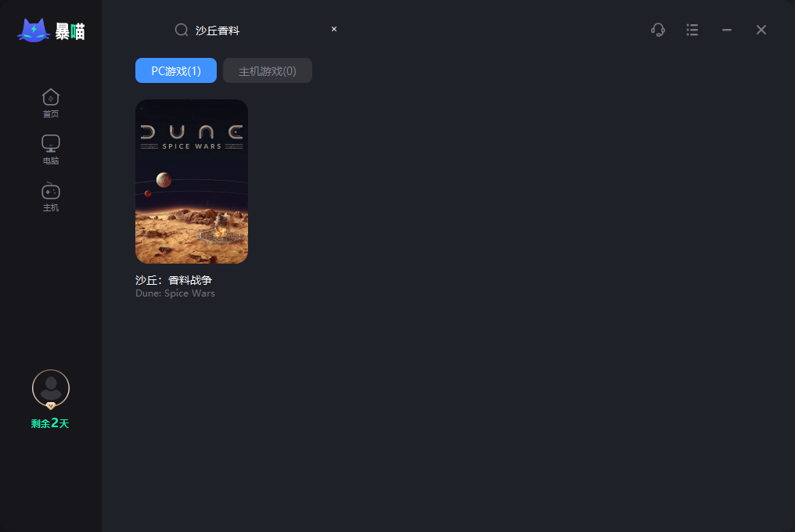Screen dimensions: 795x532
Task: Open the Dune Spice Wars cover thumbnail
Action: pyautogui.click(x=192, y=182)
